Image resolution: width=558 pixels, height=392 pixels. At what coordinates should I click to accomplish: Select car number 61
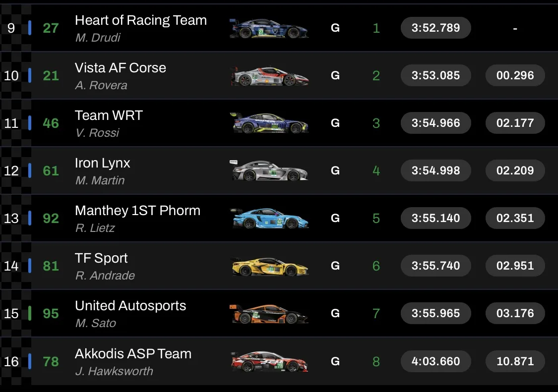[x=51, y=171]
